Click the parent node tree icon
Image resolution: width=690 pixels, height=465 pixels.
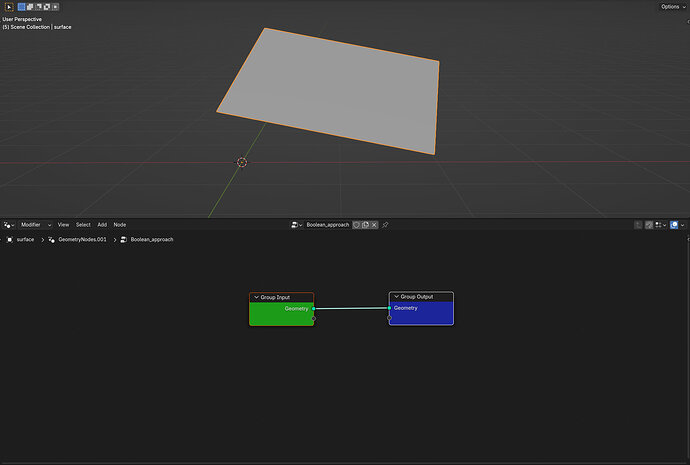638,225
